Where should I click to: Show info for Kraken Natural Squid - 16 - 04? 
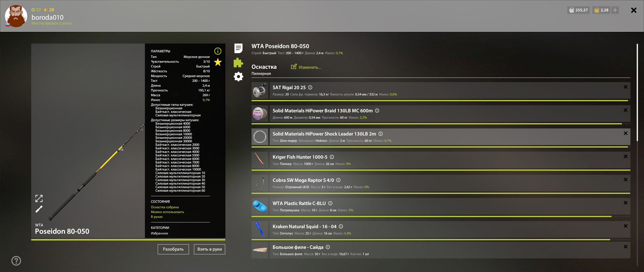[x=341, y=226]
